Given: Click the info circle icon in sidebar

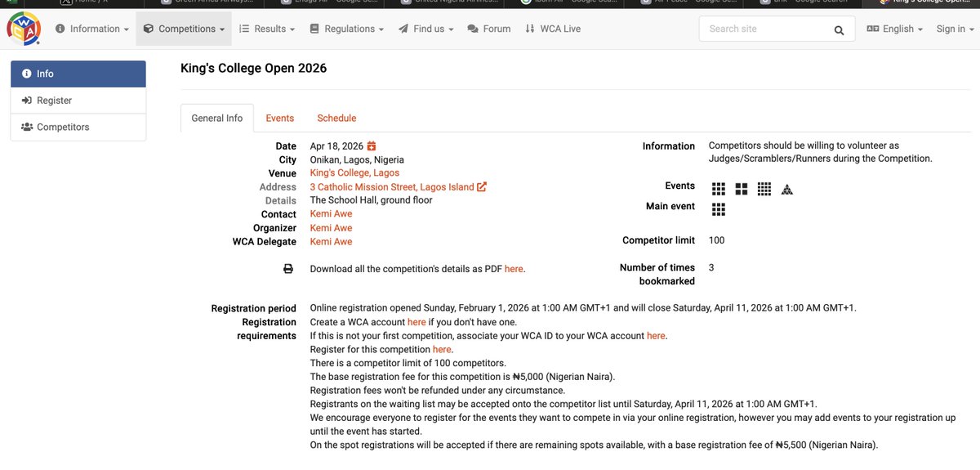Looking at the screenshot, I should click(x=27, y=74).
